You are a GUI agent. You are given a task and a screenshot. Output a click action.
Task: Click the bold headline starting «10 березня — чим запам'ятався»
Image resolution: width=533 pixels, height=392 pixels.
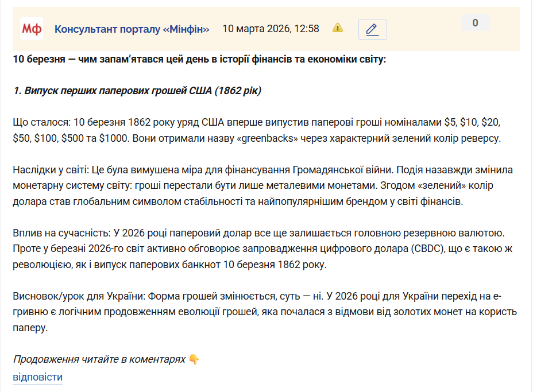point(199,59)
